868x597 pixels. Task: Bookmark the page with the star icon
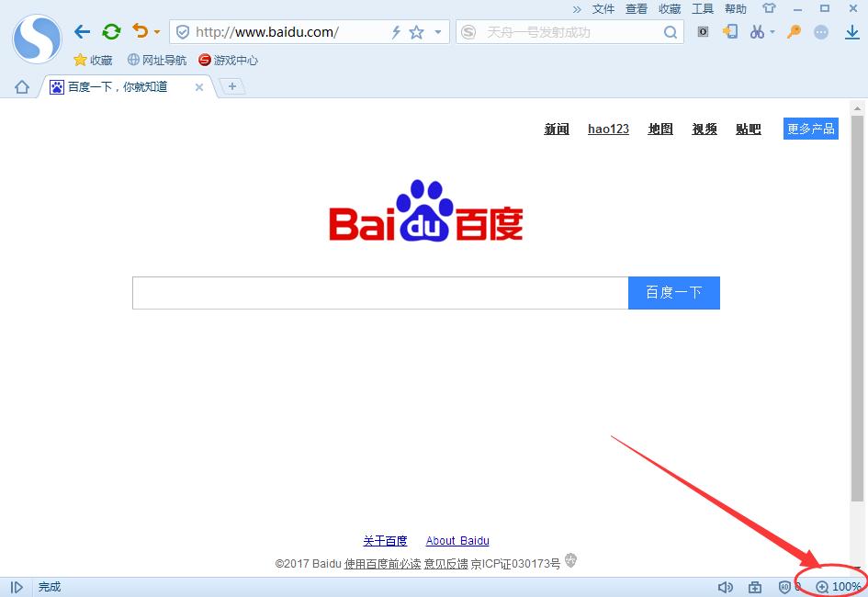[x=416, y=32]
